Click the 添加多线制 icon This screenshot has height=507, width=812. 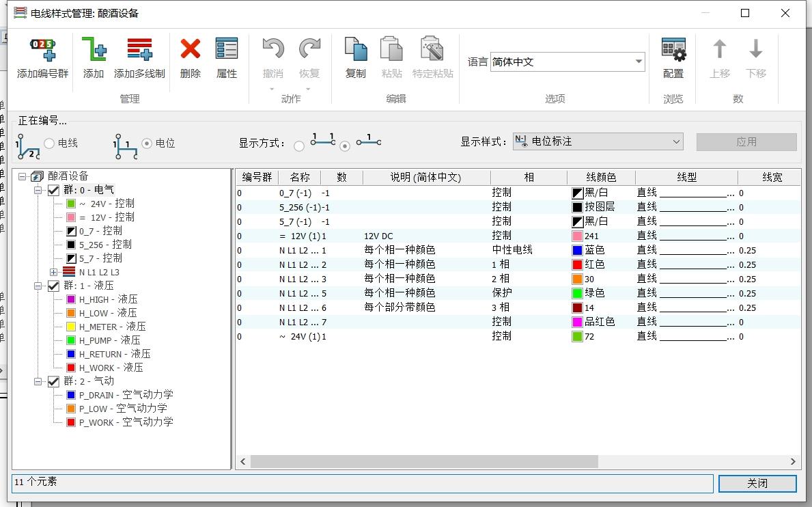click(x=139, y=51)
